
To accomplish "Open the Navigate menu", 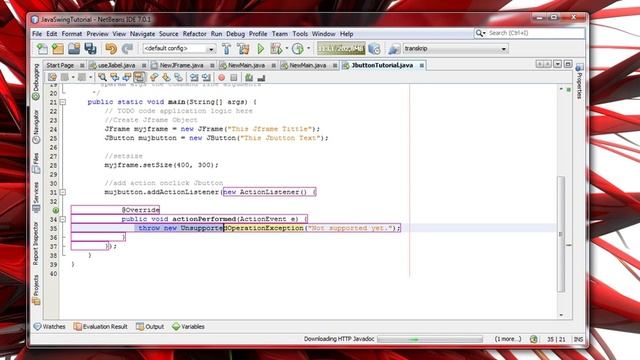I will pyautogui.click(x=142, y=34).
